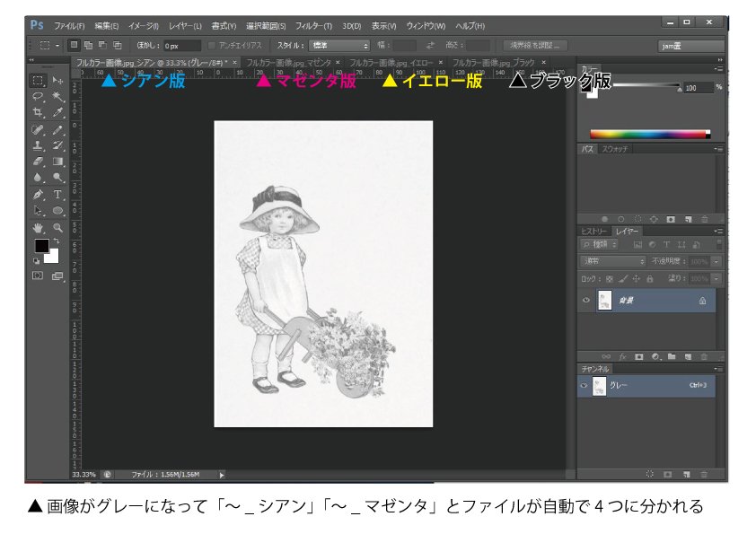Select the Lasso tool

[38, 97]
